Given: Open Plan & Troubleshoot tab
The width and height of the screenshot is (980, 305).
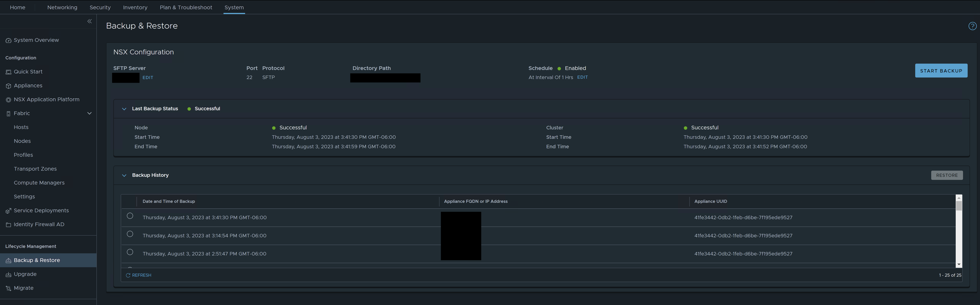Looking at the screenshot, I should pos(186,7).
